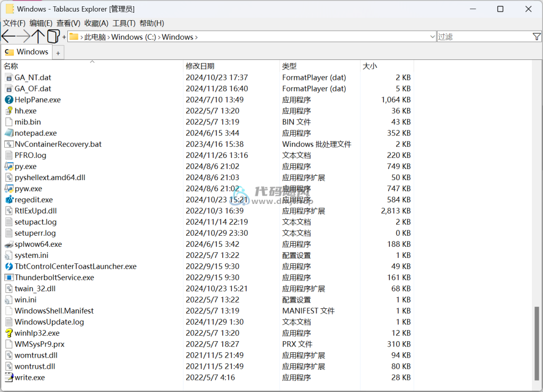The image size is (543, 392).
Task: Expand the chevron after the Windows breadcrumb
Action: click(196, 37)
